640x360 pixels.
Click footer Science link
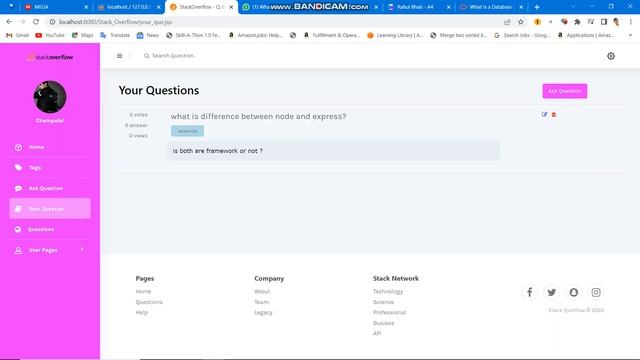[383, 302]
